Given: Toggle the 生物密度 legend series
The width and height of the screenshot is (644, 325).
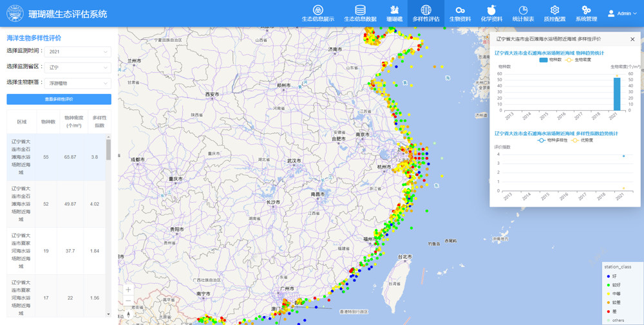Looking at the screenshot, I should [x=578, y=60].
